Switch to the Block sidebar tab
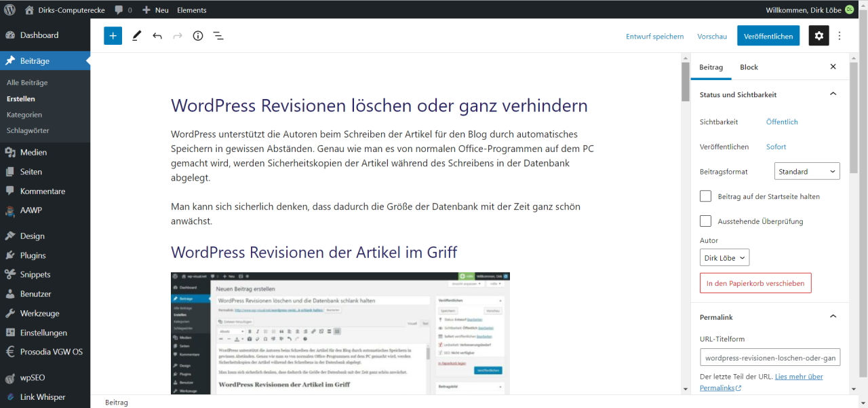 point(749,67)
